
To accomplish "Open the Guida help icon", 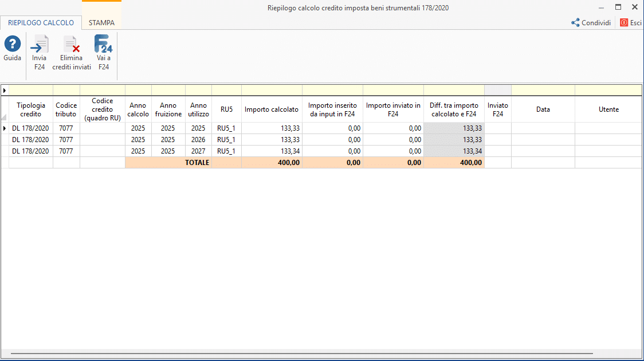I will pos(12,44).
